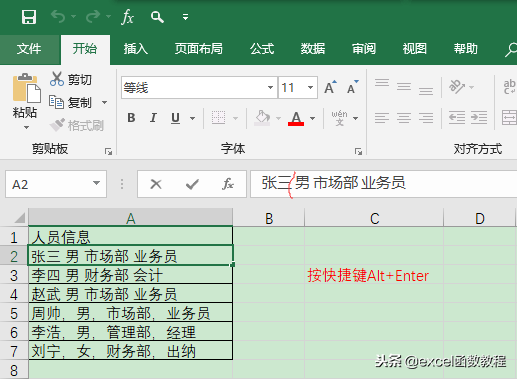Click the 格式刷 format painter
517x379 pixels.
tap(77, 125)
